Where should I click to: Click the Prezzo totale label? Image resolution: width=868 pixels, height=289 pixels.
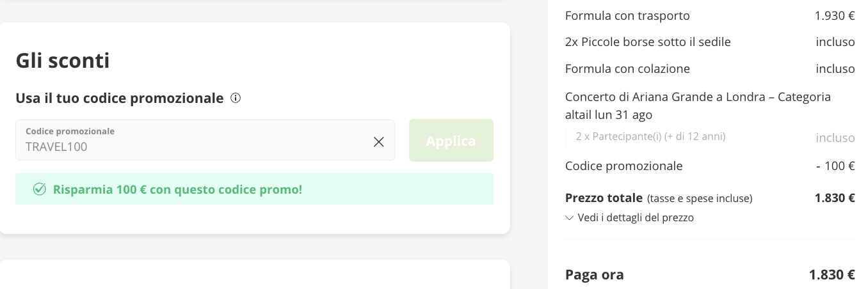click(x=604, y=198)
